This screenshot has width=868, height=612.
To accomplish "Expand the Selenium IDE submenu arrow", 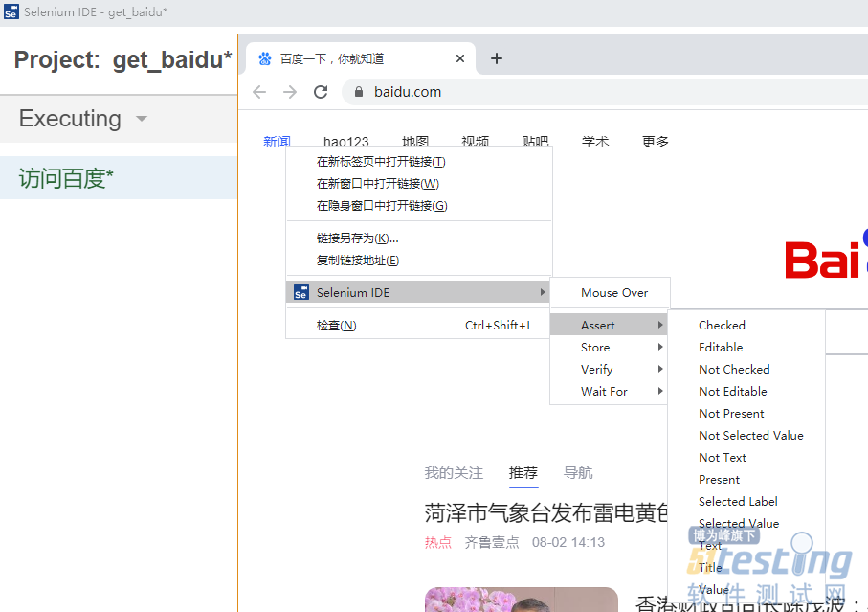I will tap(543, 292).
